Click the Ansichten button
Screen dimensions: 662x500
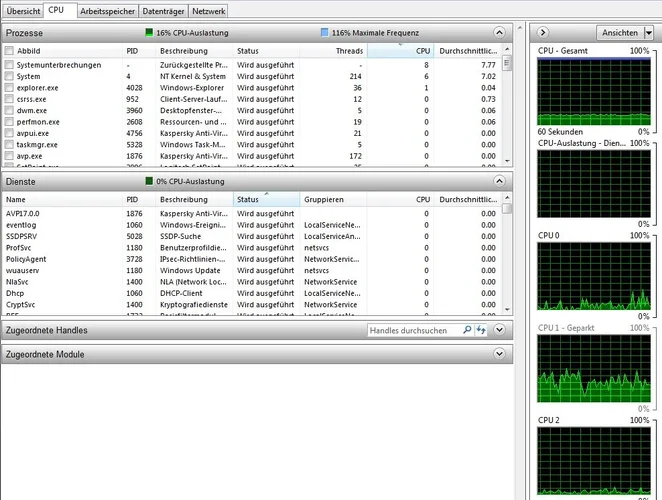(x=620, y=33)
